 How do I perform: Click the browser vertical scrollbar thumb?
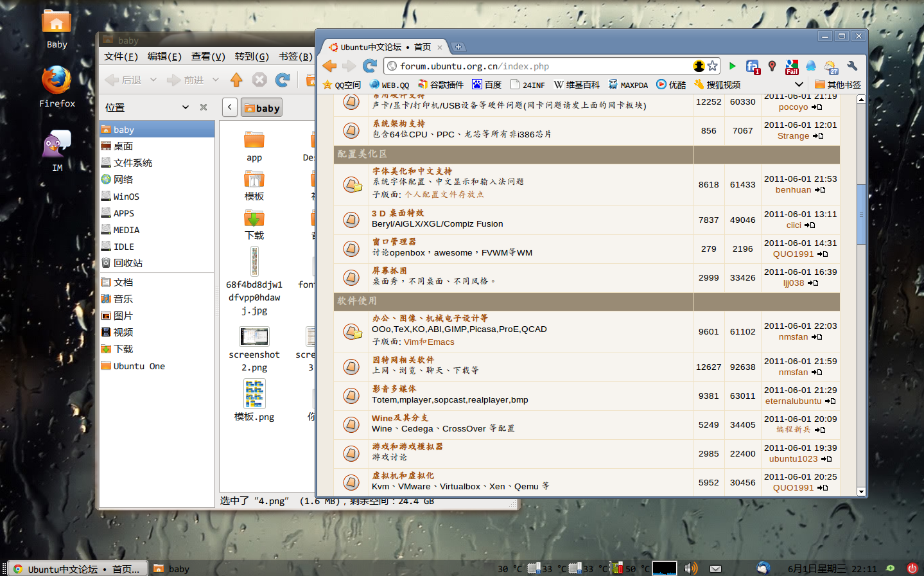tap(861, 214)
